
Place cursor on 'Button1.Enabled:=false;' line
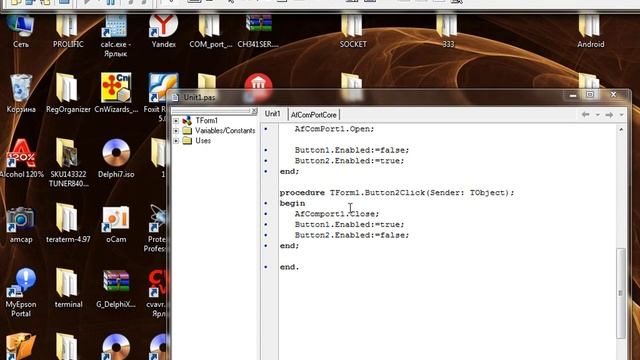point(352,150)
